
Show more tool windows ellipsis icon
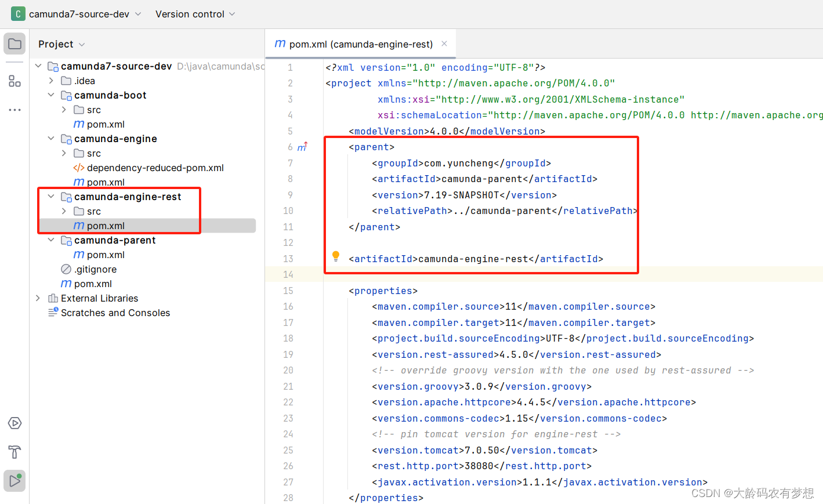[x=14, y=110]
